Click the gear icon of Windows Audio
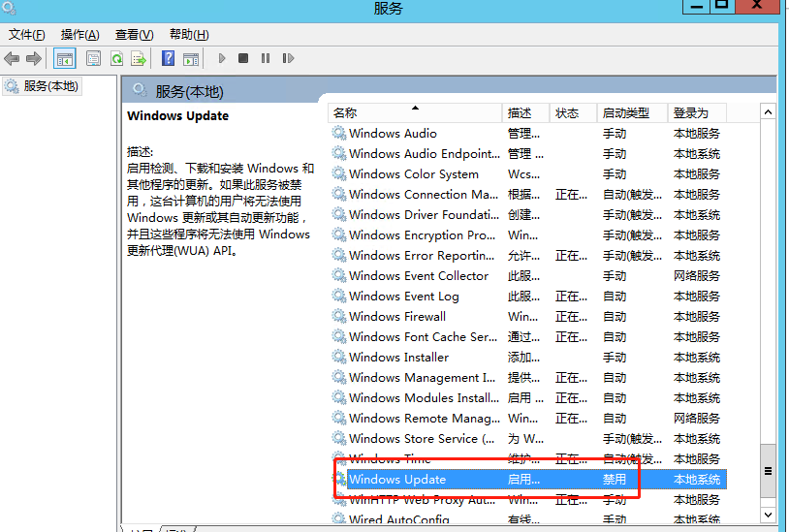Image resolution: width=789 pixels, height=532 pixels. click(x=339, y=134)
